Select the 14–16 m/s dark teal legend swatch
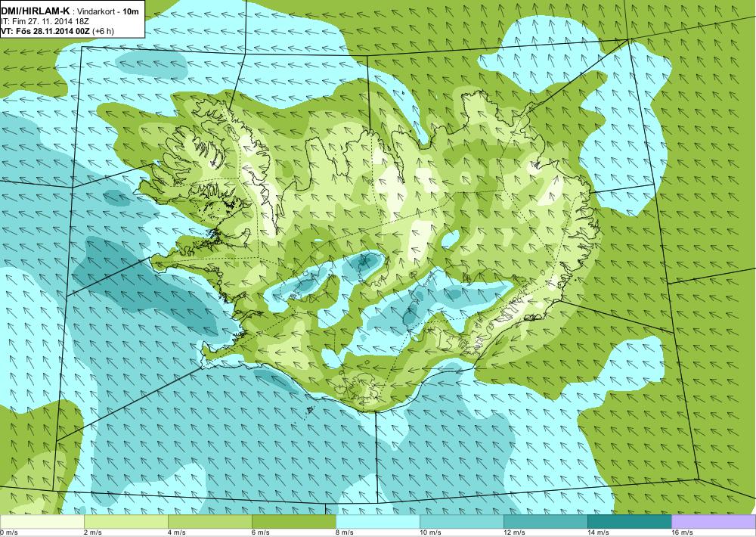 click(x=629, y=522)
